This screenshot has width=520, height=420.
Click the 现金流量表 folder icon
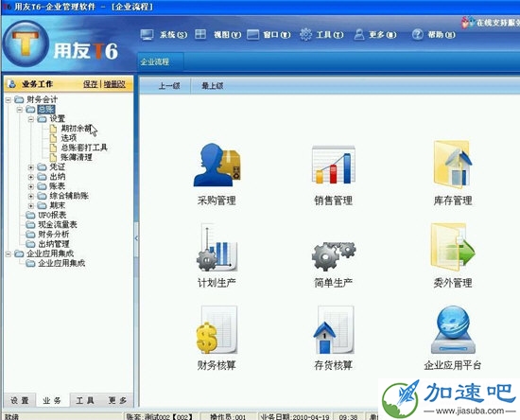click(x=30, y=224)
